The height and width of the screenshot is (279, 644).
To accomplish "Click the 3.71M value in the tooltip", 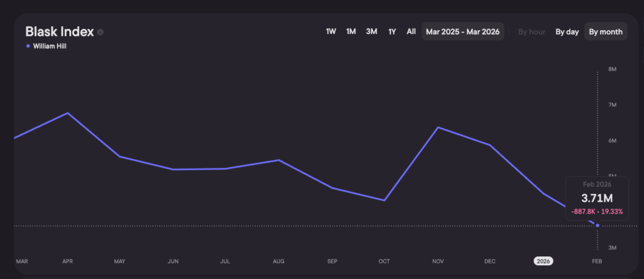I will (x=597, y=199).
